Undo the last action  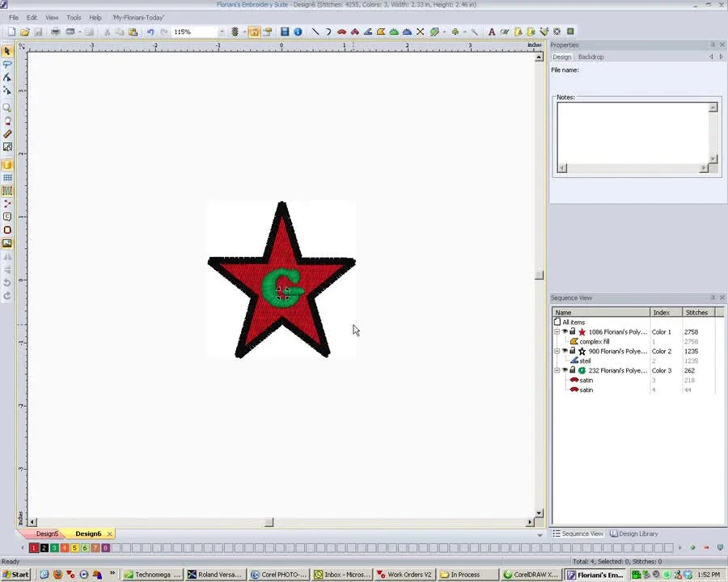click(150, 32)
